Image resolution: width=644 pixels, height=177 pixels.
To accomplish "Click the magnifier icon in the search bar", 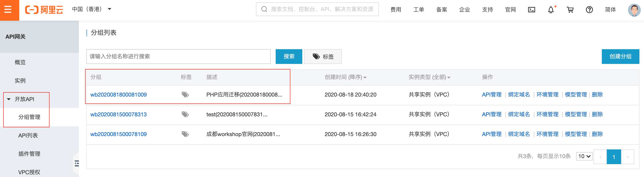I will pos(264,9).
